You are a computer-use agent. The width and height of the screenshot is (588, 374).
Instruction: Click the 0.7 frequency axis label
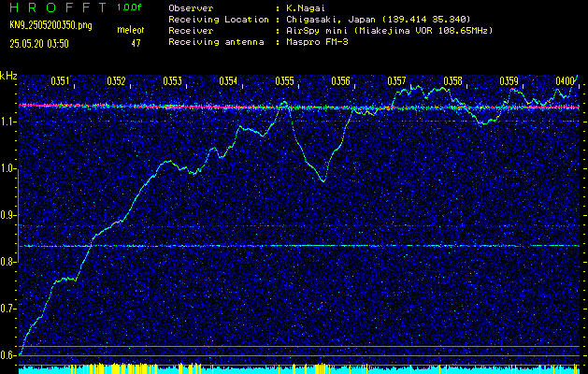click(x=7, y=309)
